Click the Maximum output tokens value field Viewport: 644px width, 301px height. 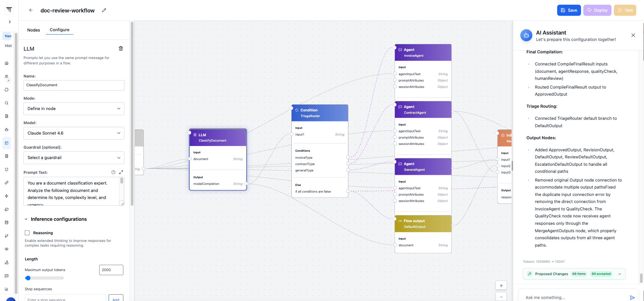111,270
